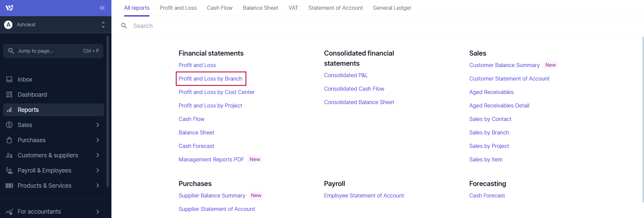Image resolution: width=644 pixels, height=218 pixels.
Task: Click the Purchases shopping bag icon
Action: coord(9,140)
